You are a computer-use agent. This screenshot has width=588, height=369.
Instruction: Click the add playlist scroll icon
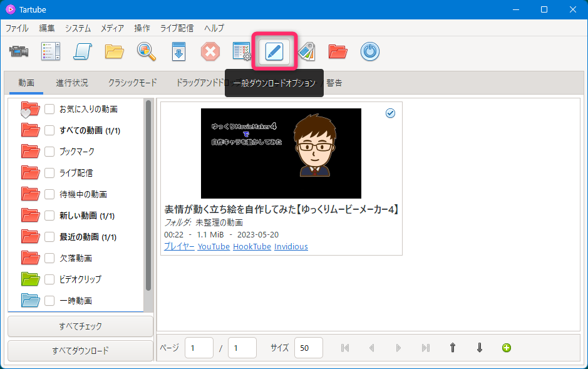coord(83,51)
